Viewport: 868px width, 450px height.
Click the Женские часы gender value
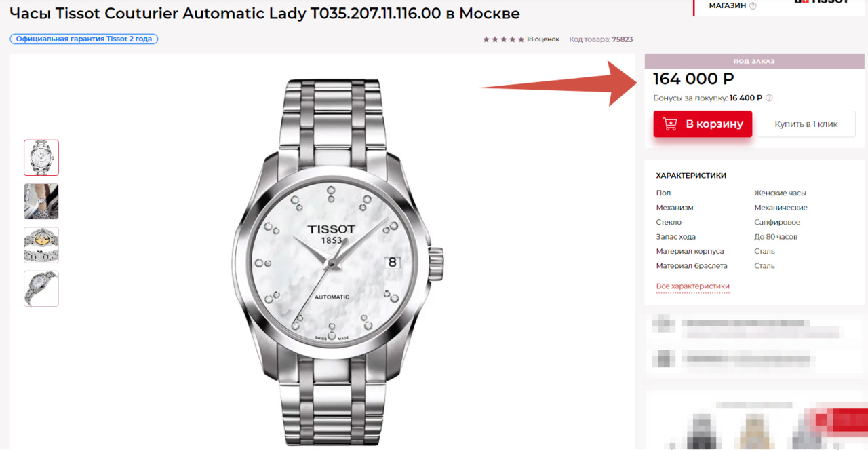[780, 193]
